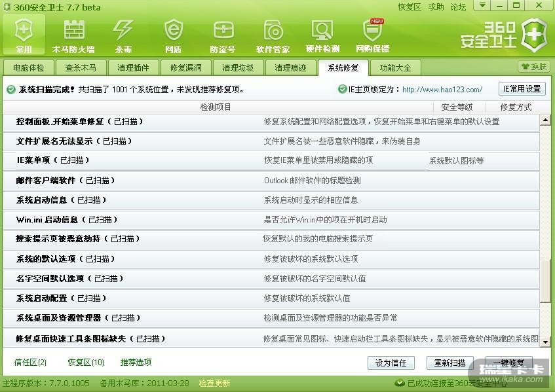
Task: Click description Outlook 邮件软件的标题检测
Action: click(x=312, y=181)
